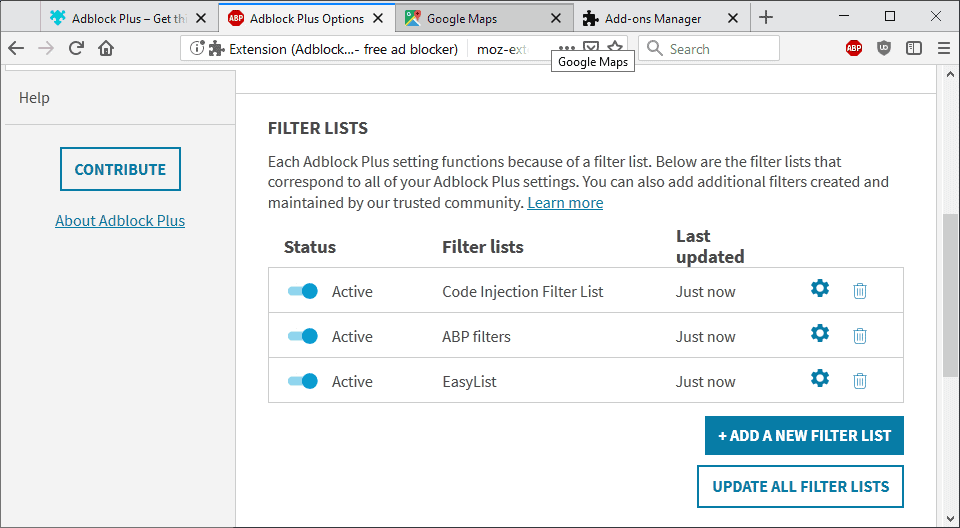The height and width of the screenshot is (528, 960).
Task: Close the Add-ons Manager tab
Action: click(x=732, y=18)
